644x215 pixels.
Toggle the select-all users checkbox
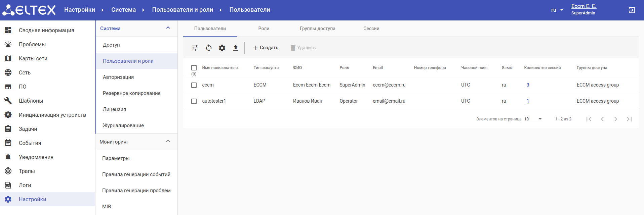[194, 68]
